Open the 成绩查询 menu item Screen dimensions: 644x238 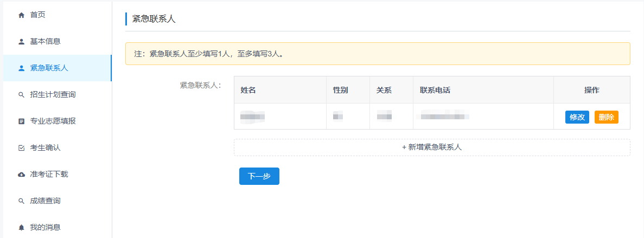pos(45,201)
